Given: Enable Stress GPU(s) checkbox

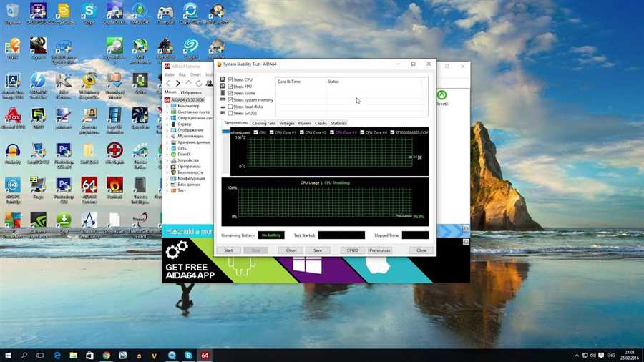Looking at the screenshot, I should click(x=230, y=113).
